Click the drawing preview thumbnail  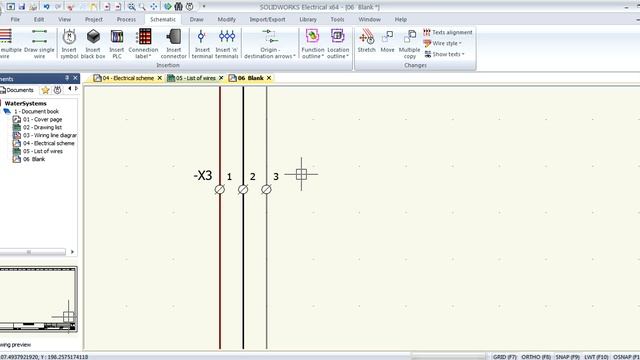38,299
